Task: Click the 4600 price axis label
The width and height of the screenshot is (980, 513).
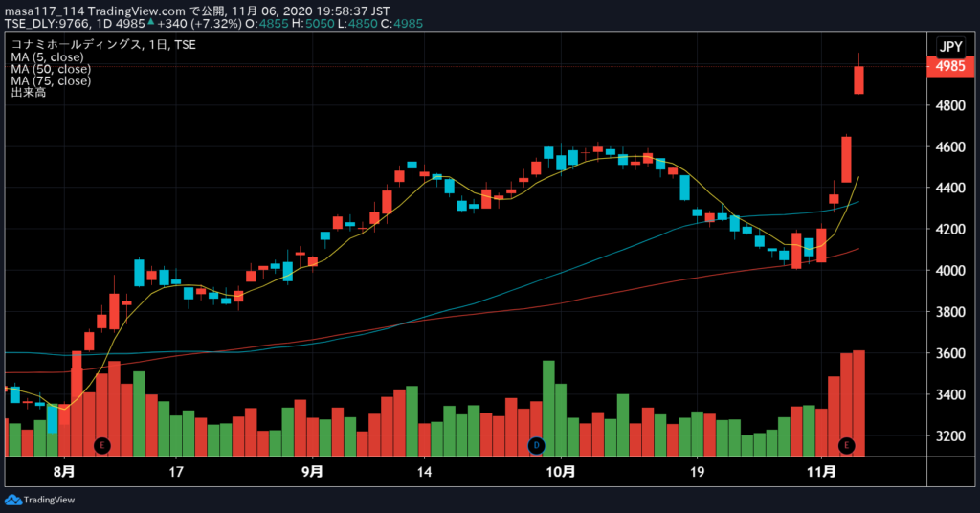Action: tap(950, 147)
